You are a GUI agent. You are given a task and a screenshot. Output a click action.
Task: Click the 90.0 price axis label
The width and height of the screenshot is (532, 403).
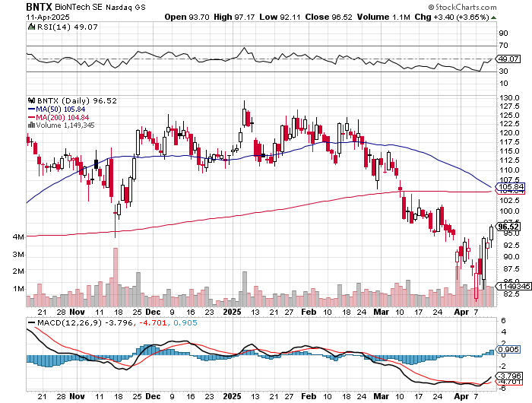[511, 257]
